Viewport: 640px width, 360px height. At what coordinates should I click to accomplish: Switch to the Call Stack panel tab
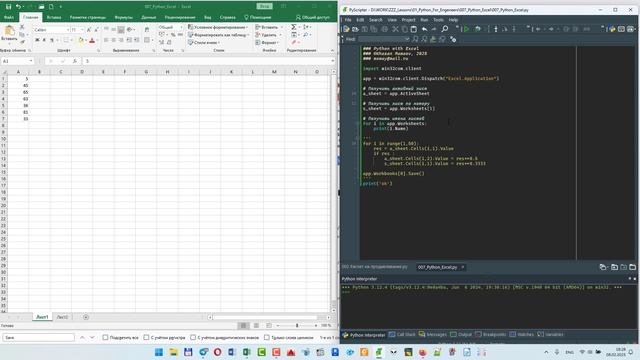coord(402,335)
